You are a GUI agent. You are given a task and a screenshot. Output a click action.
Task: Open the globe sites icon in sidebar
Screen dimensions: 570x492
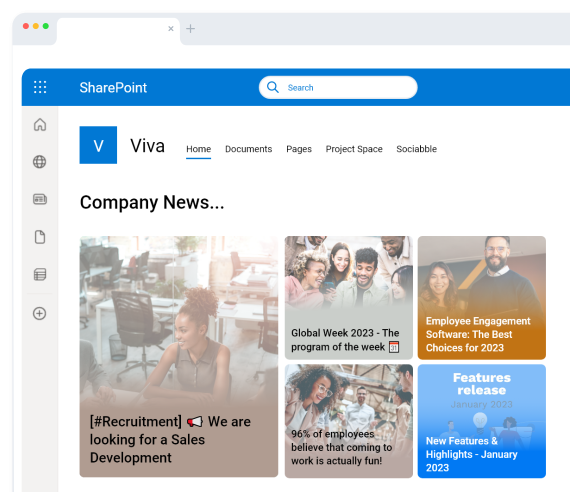[40, 162]
